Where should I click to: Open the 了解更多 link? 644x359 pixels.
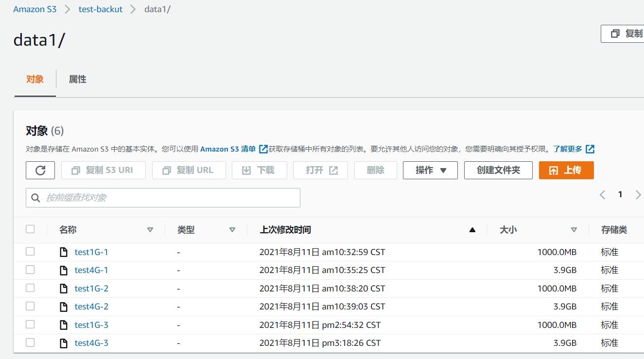(x=567, y=149)
